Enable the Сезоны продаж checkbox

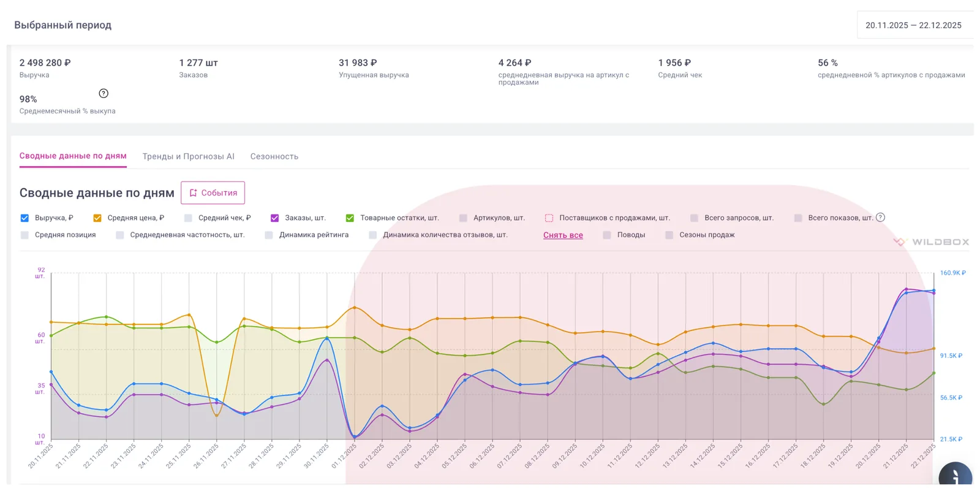pyautogui.click(x=669, y=235)
